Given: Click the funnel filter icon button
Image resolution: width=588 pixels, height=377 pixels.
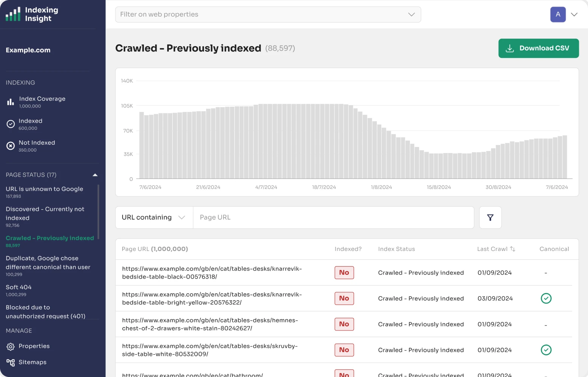Looking at the screenshot, I should point(490,218).
